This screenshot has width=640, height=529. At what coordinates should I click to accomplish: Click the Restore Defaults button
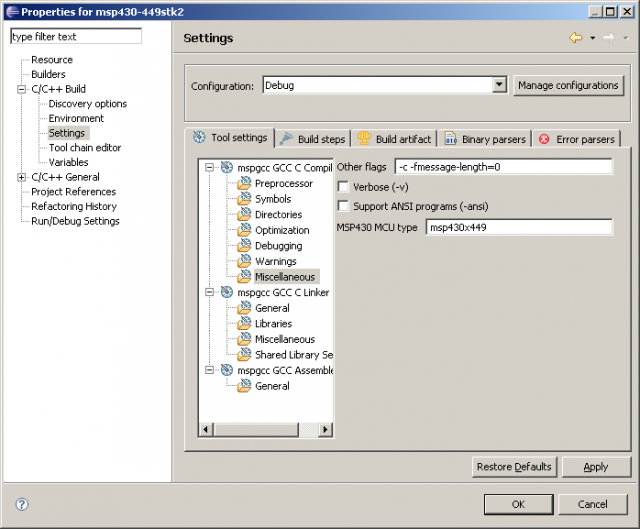pyautogui.click(x=514, y=467)
